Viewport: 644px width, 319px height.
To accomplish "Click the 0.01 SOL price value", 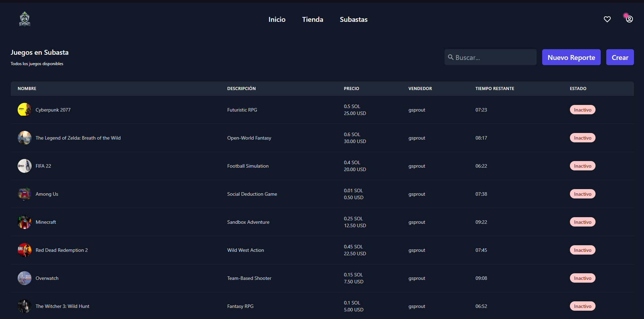I will click(x=353, y=190).
